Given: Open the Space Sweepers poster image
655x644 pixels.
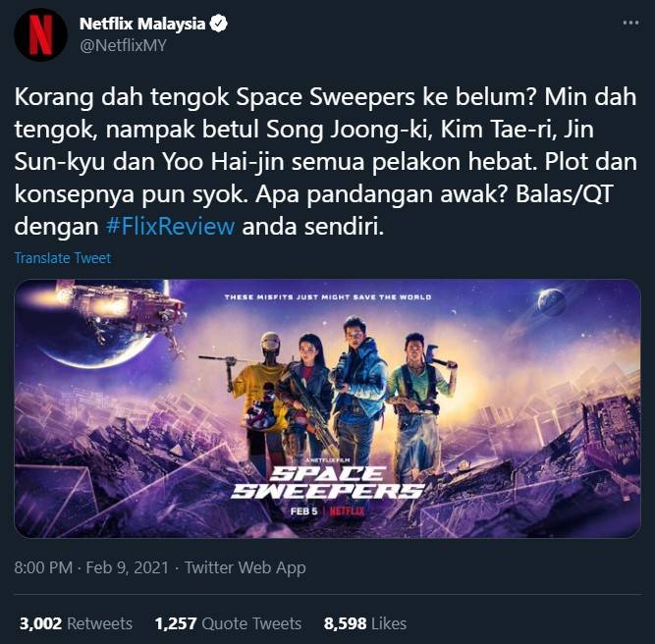Looking at the screenshot, I should 328,408.
